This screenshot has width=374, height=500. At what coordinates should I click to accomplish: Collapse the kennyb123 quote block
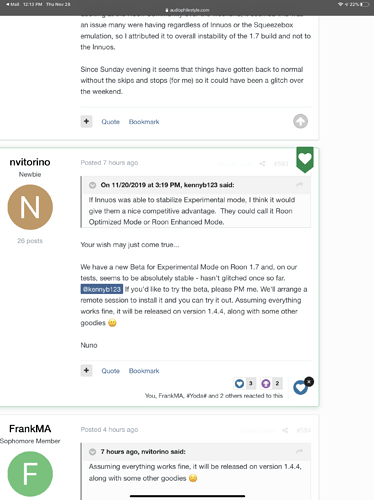[x=92, y=185]
